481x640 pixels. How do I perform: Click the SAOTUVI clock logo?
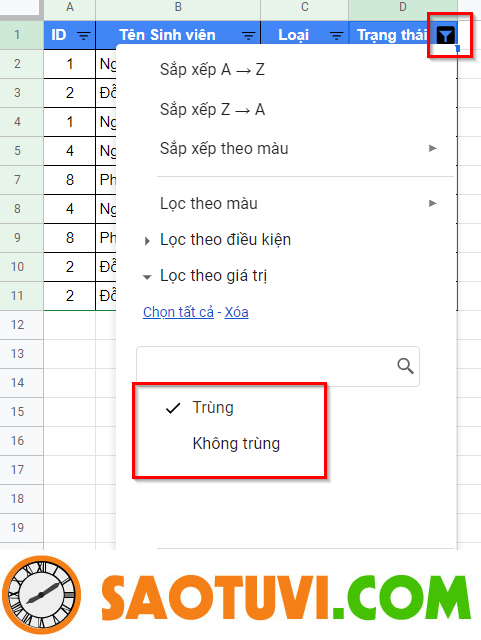point(41,595)
